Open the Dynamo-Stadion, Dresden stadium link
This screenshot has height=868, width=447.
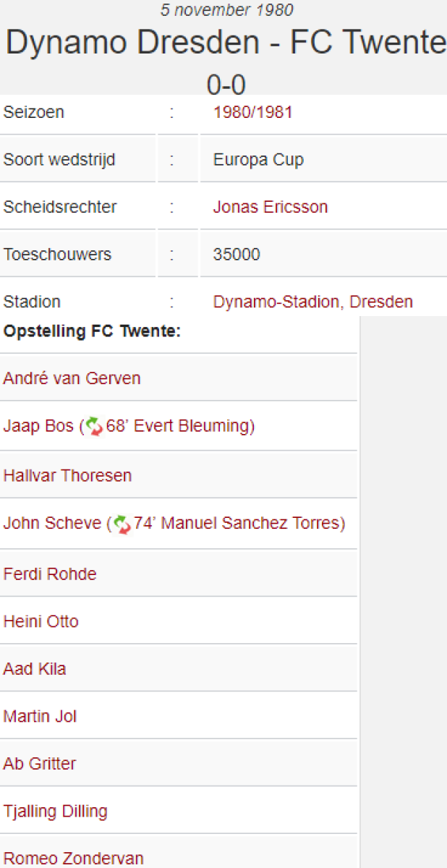tap(312, 302)
